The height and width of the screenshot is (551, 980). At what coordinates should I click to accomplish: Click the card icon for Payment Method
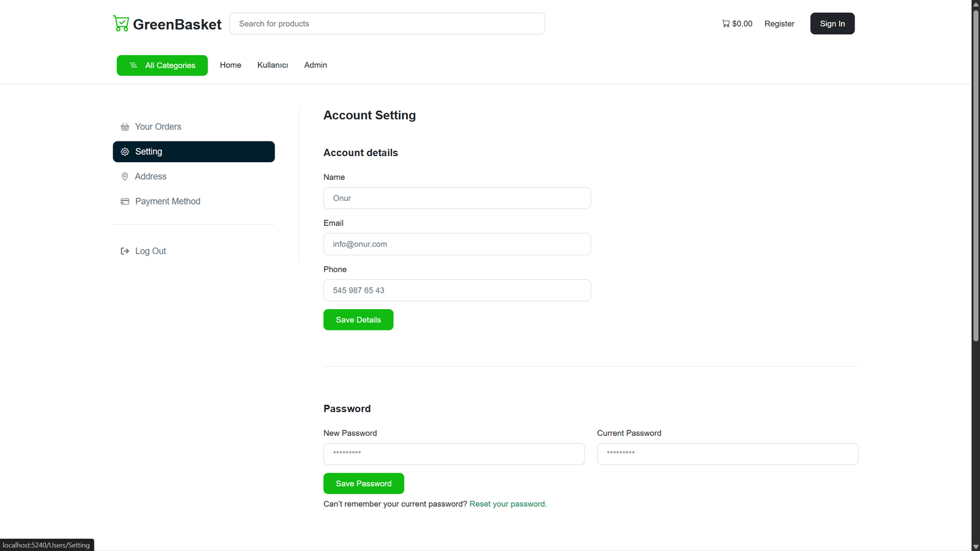point(125,201)
